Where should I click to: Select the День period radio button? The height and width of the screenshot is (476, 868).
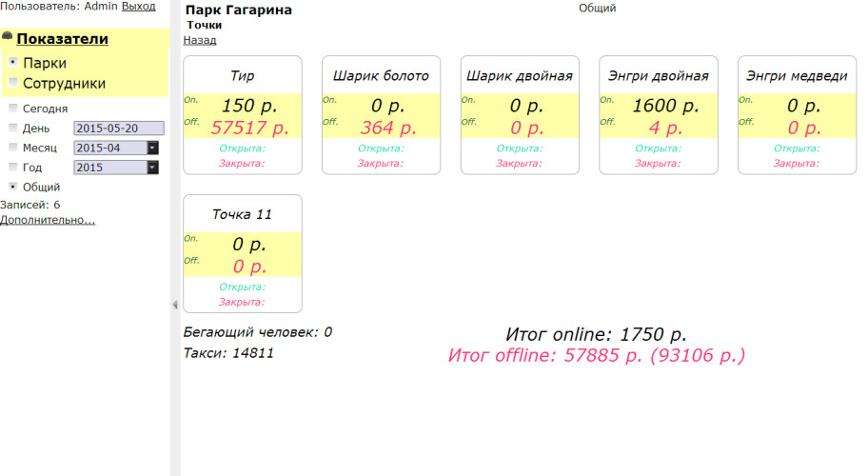pyautogui.click(x=13, y=129)
